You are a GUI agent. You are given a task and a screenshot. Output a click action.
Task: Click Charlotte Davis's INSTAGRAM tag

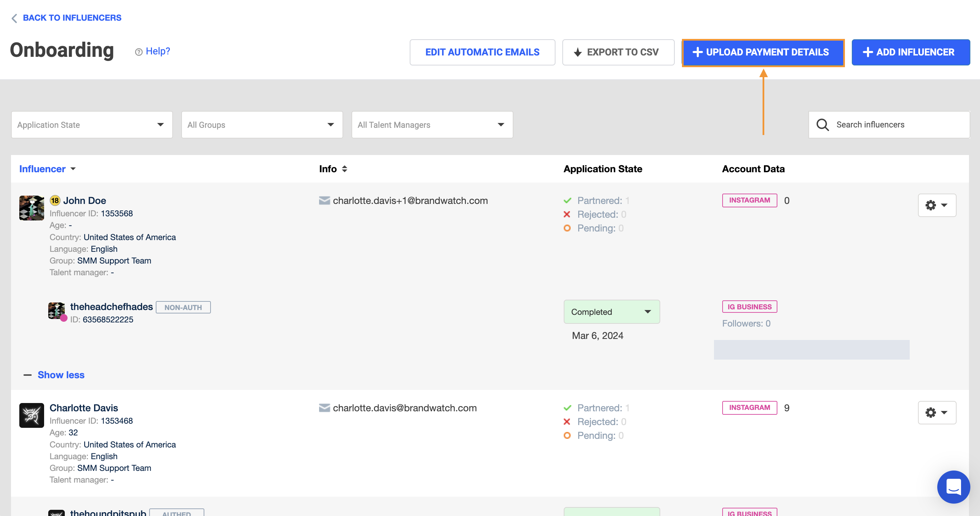(x=749, y=407)
